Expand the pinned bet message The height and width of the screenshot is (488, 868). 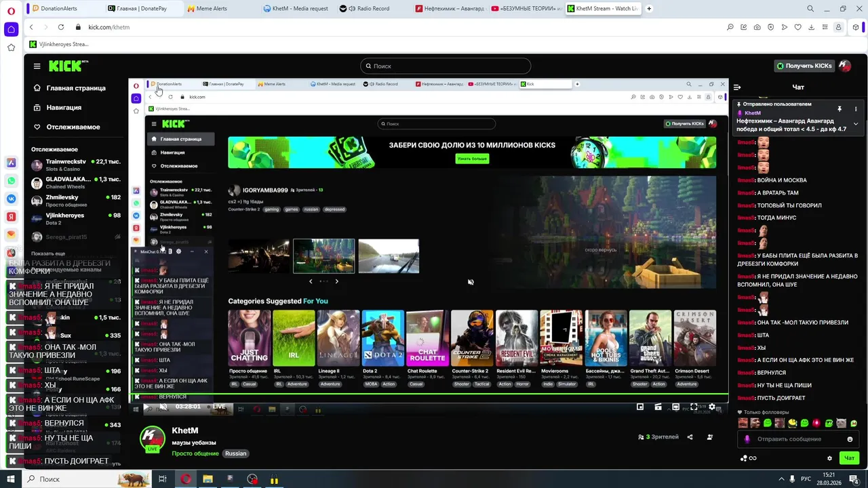[x=856, y=124]
